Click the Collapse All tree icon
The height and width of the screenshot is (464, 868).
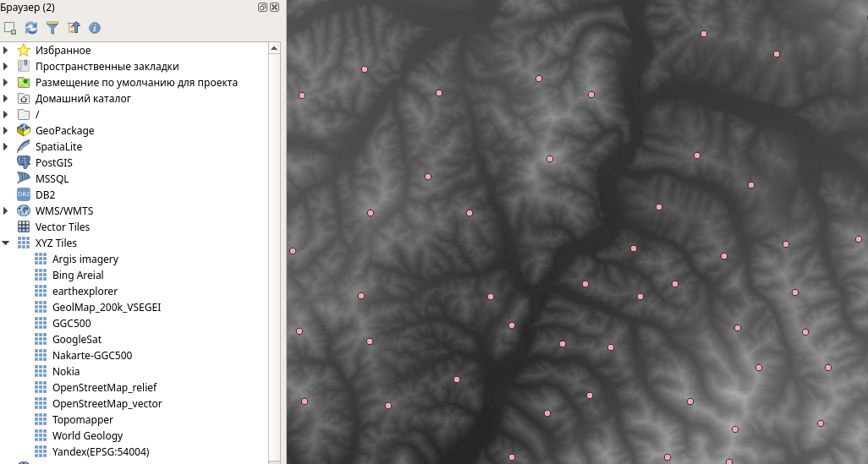74,28
